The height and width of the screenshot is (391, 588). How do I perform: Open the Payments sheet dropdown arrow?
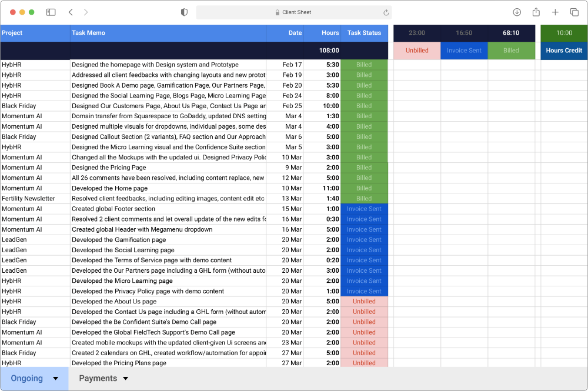[125, 378]
